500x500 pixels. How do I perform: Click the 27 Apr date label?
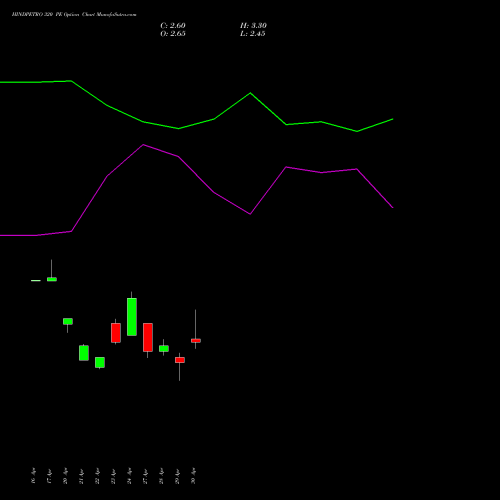click(145, 476)
